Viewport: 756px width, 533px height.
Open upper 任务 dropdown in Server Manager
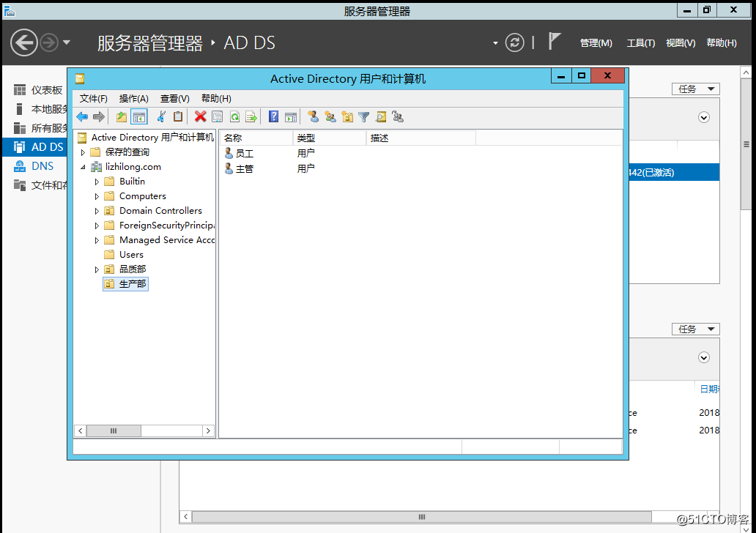click(x=696, y=89)
